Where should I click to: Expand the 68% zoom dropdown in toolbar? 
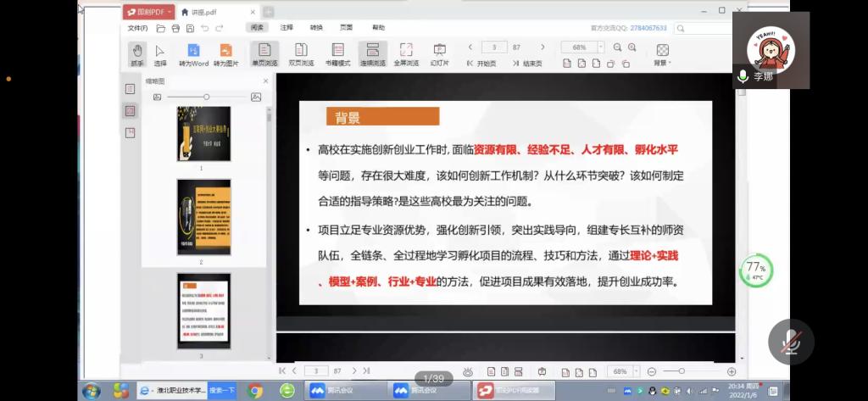pyautogui.click(x=600, y=47)
